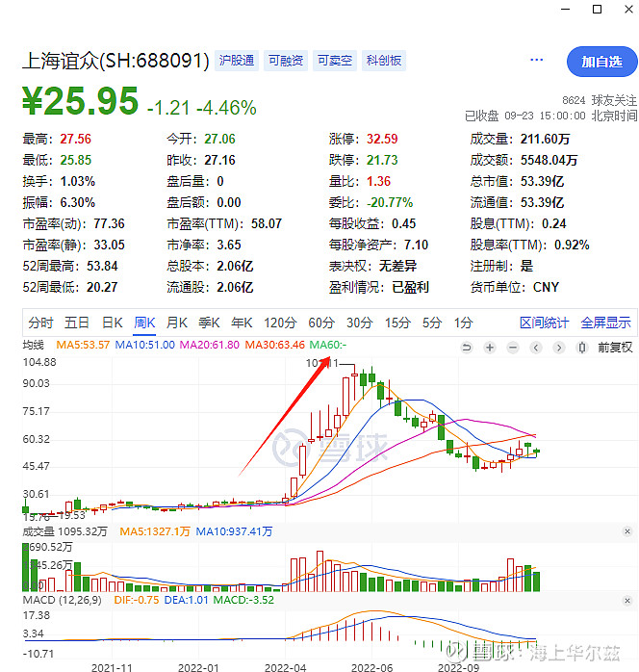Select the 周K chart tab
The width and height of the screenshot is (639, 672).
coord(144,323)
